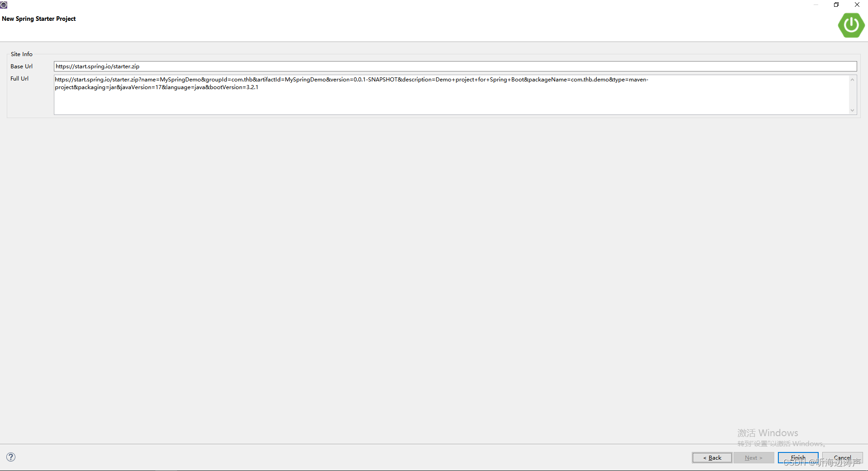Click the Full Url scrollbar down arrow
Image resolution: width=868 pixels, height=471 pixels.
pyautogui.click(x=852, y=110)
